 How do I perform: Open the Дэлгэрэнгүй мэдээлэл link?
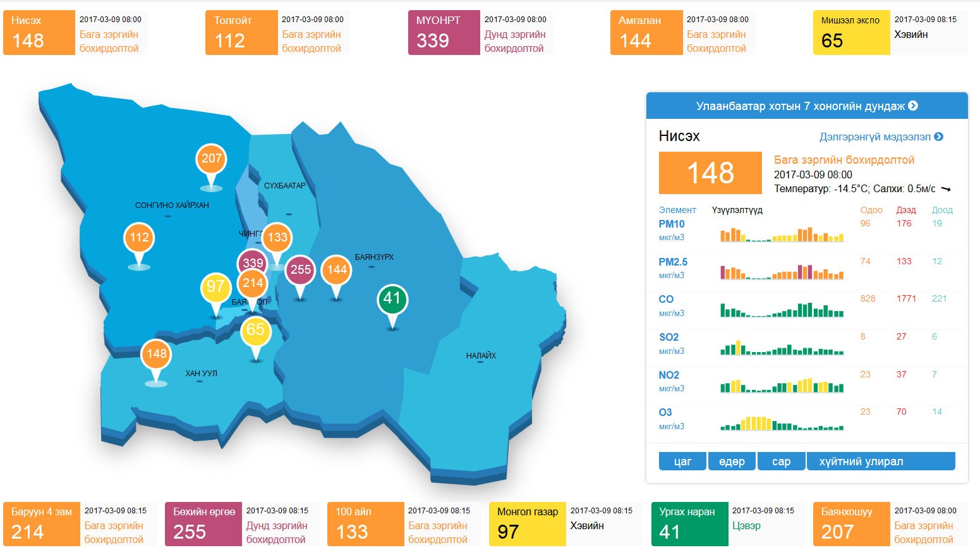(x=881, y=137)
